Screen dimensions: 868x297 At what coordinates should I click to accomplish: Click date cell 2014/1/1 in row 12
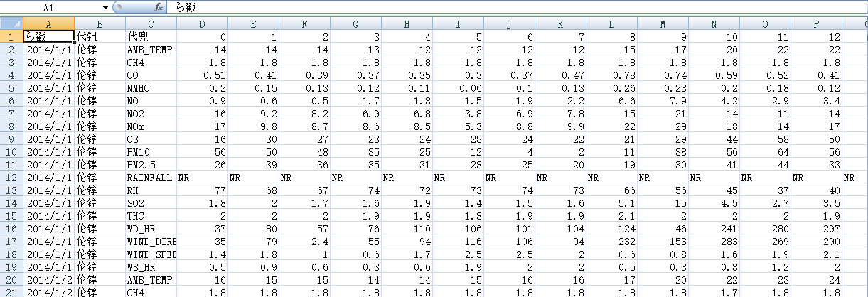coord(48,178)
